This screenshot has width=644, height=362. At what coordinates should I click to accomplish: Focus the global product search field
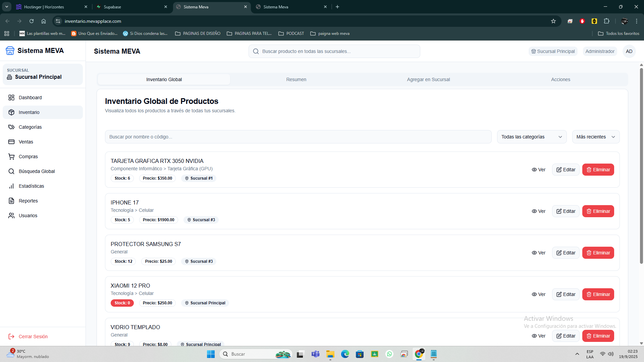[x=334, y=51]
